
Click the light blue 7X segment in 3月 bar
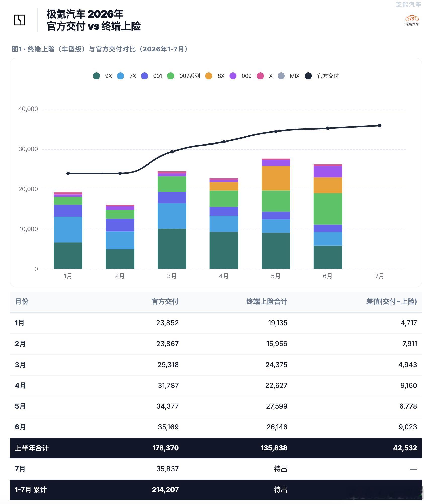[x=172, y=216]
